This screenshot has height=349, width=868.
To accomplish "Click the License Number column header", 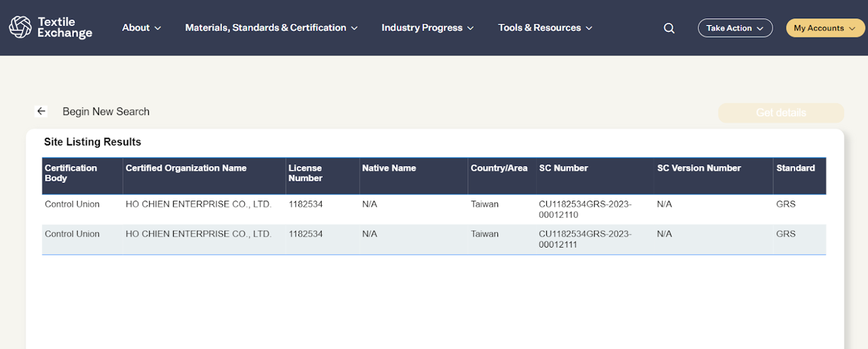I will 305,173.
